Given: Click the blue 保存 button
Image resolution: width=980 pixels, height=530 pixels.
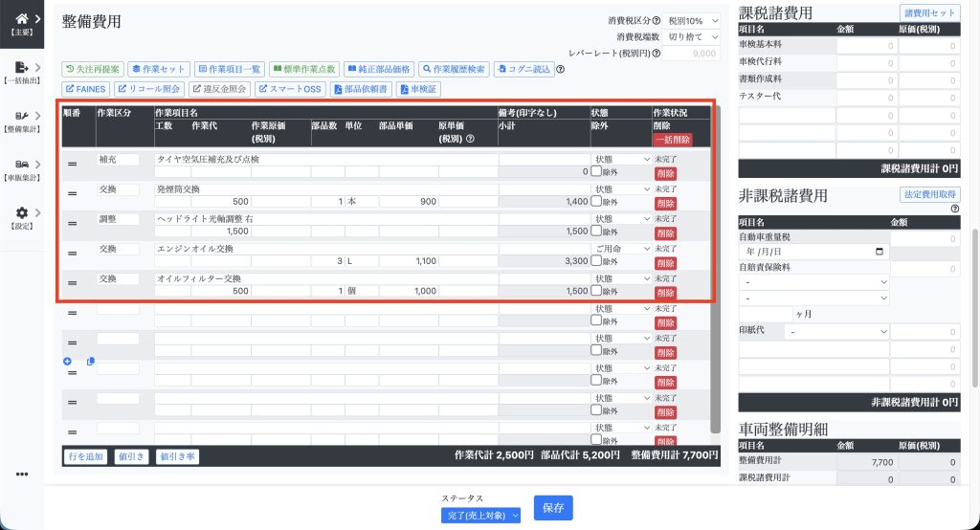Looking at the screenshot, I should 553,508.
